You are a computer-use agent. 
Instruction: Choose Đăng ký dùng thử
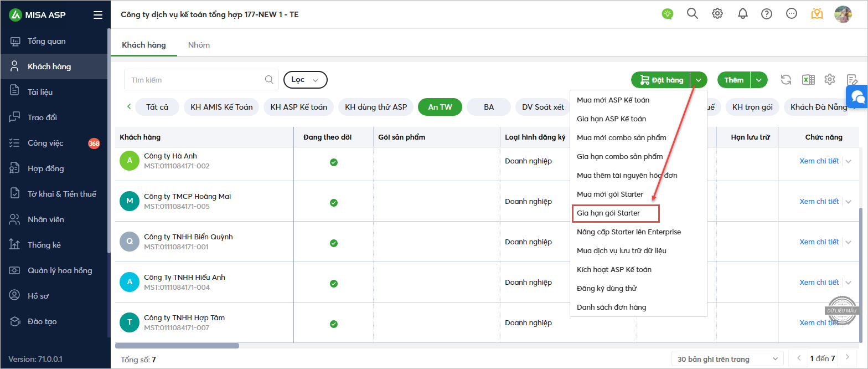[x=639, y=289]
